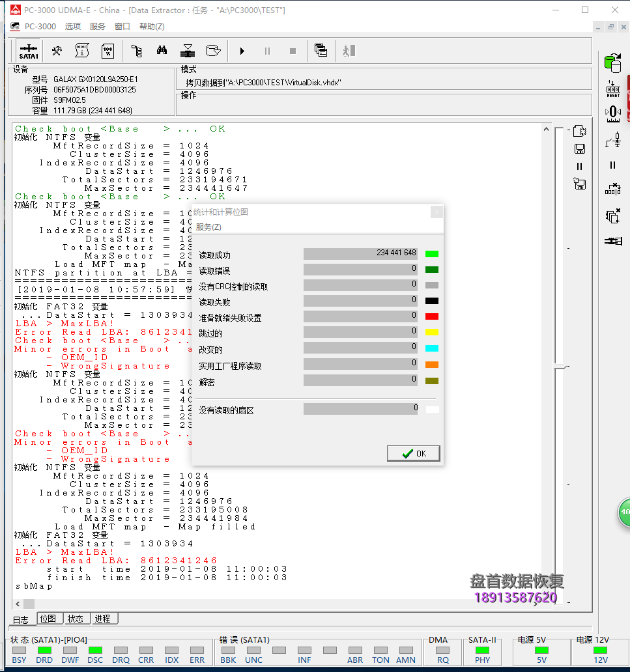Click the new log file icon
This screenshot has width=630, height=672.
pos(580,130)
